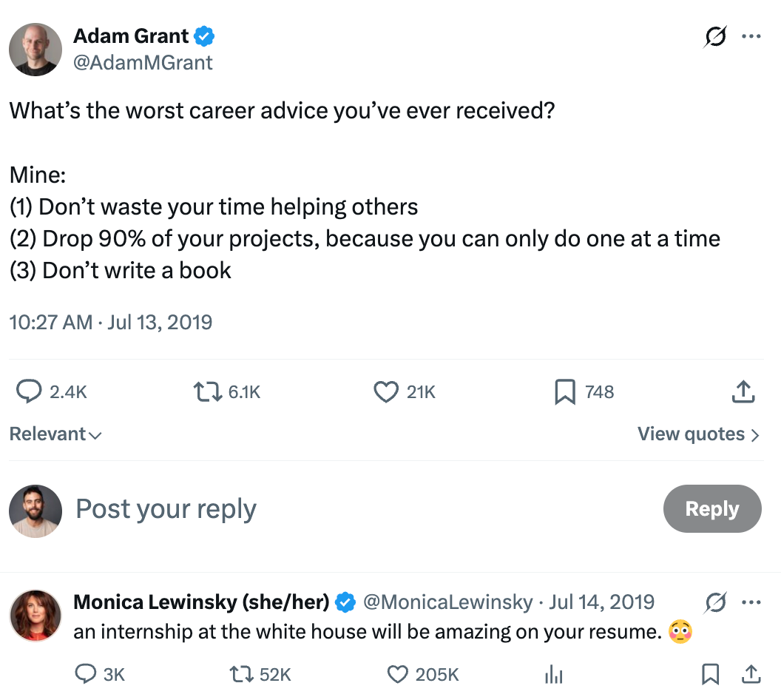Viewport: 781px width, 700px height.
Task: Reply to Adam Grant's tweet
Action: 28,391
